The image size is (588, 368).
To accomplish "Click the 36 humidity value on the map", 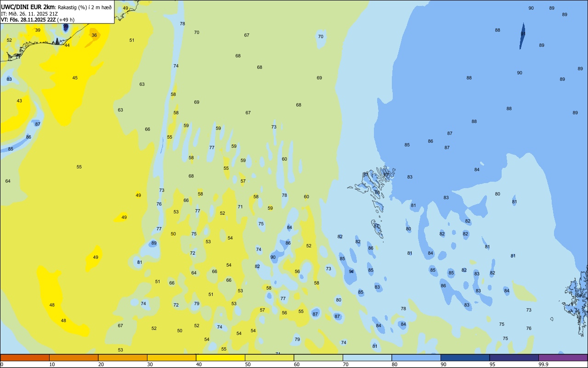I will tap(94, 35).
